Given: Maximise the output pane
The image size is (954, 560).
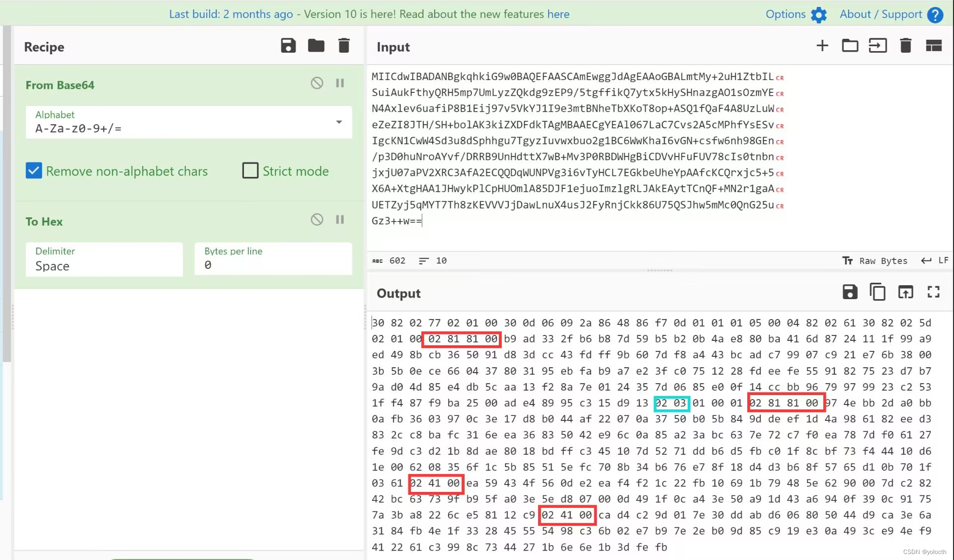Looking at the screenshot, I should [x=934, y=292].
